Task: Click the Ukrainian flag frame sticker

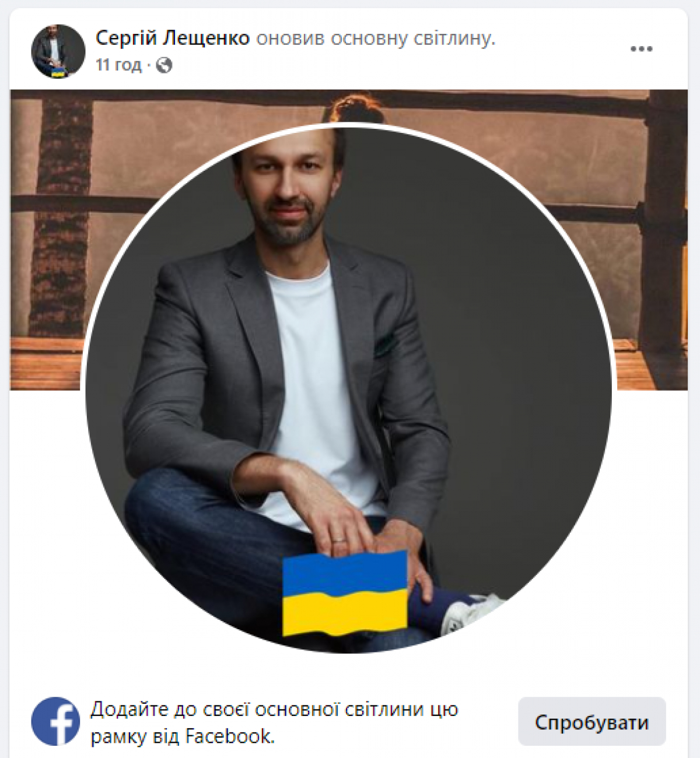Action: [345, 593]
